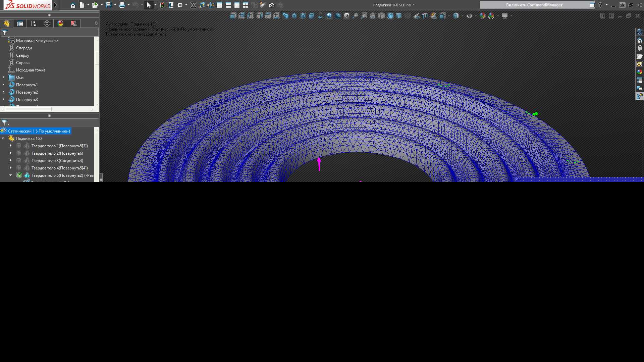This screenshot has height=362, width=644.
Task: Open Equations with the sigma icon
Action: (193, 5)
